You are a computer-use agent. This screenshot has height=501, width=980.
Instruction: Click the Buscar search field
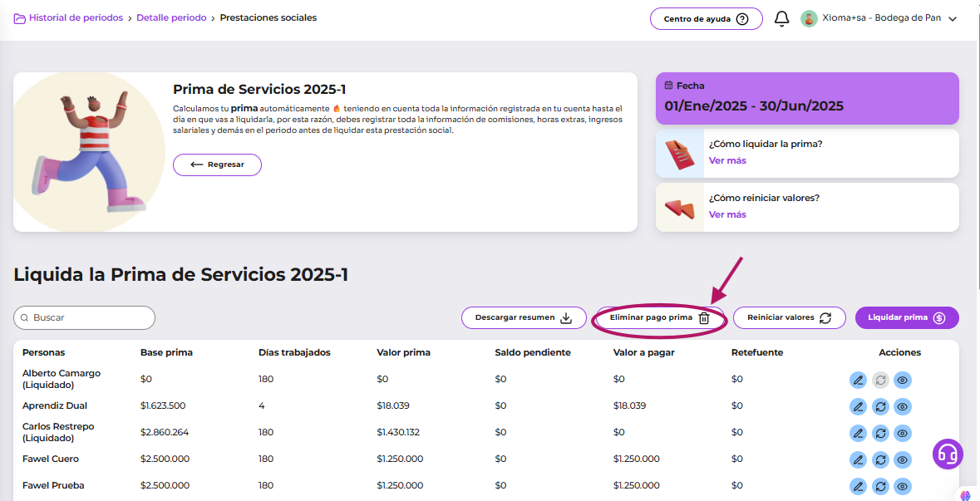(85, 317)
